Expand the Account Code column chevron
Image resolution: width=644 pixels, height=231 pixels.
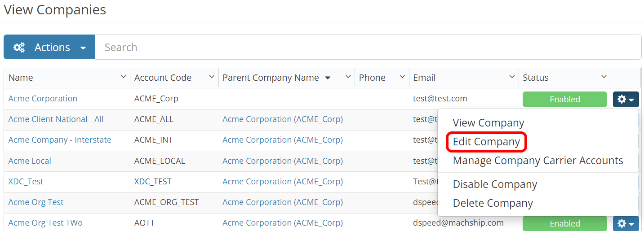pyautogui.click(x=212, y=78)
